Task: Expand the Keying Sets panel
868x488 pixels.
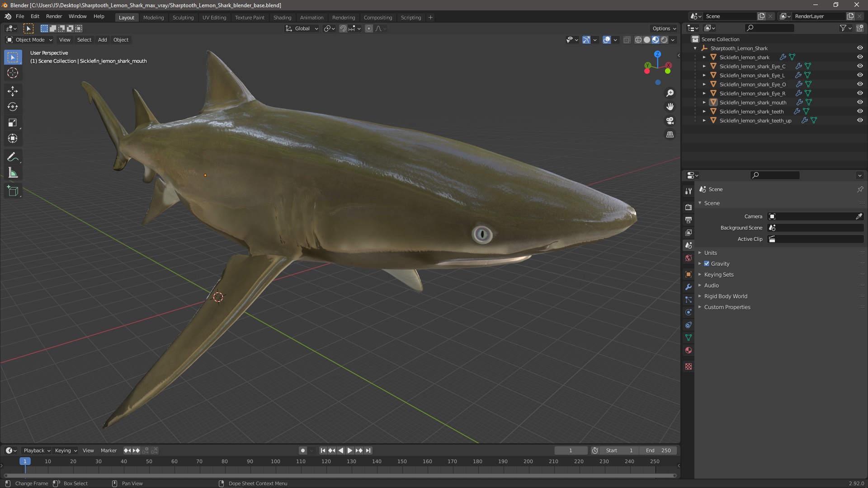Action: pyautogui.click(x=718, y=275)
